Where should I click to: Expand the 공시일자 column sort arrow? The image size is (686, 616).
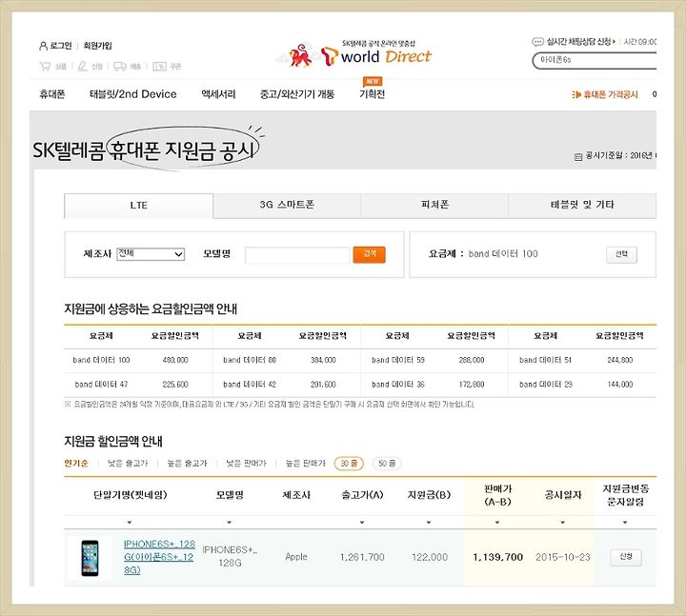[563, 523]
